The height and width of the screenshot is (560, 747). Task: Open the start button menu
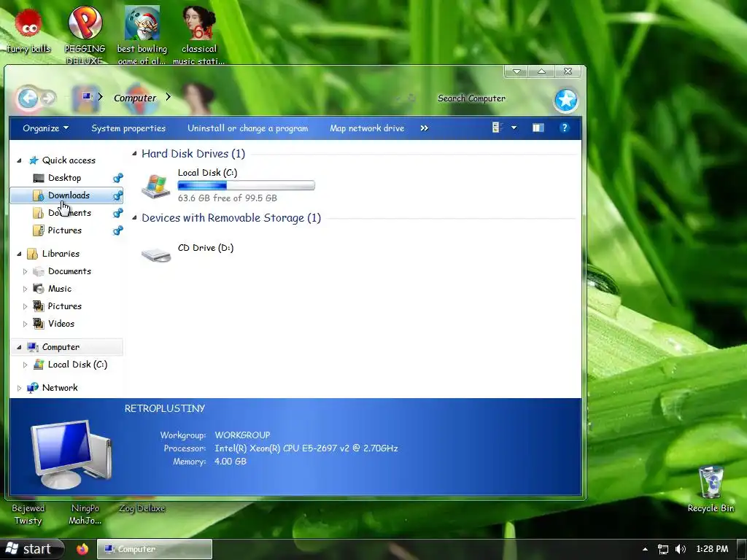pos(32,549)
